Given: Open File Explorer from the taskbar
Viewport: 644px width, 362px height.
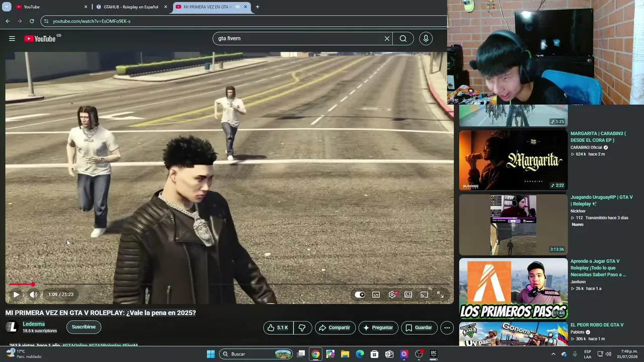Looking at the screenshot, I should [x=345, y=354].
